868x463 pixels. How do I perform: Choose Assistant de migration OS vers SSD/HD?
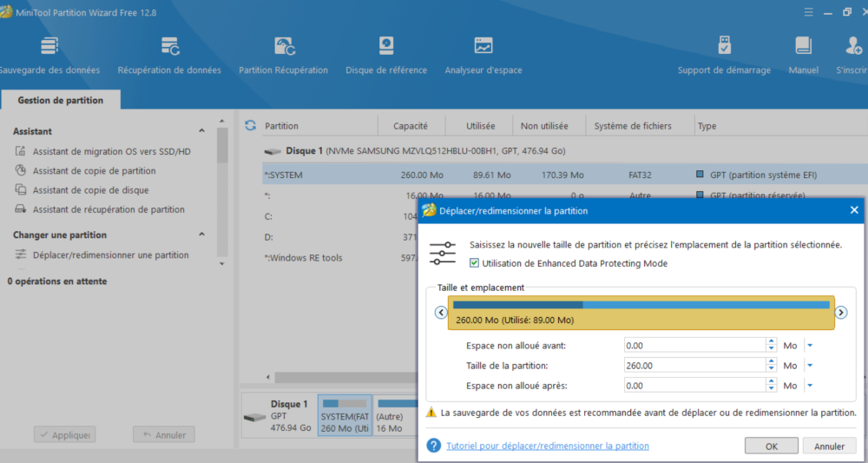click(111, 152)
